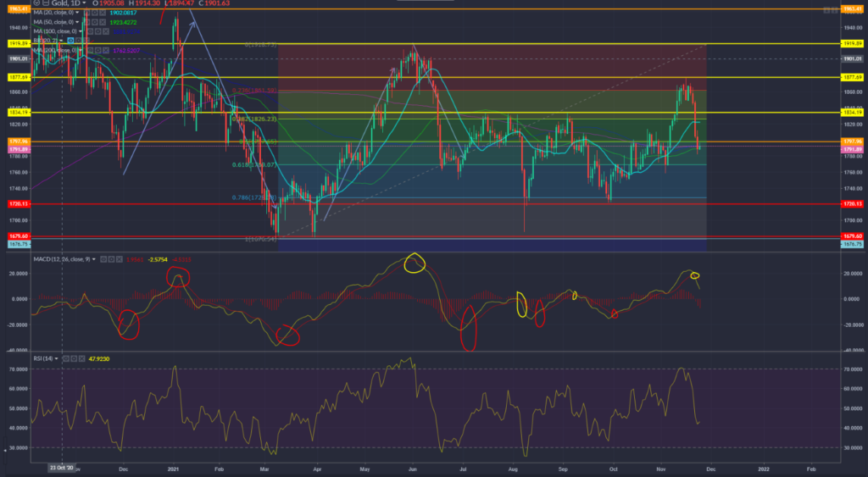Click the Sep label on the time axis

563,469
